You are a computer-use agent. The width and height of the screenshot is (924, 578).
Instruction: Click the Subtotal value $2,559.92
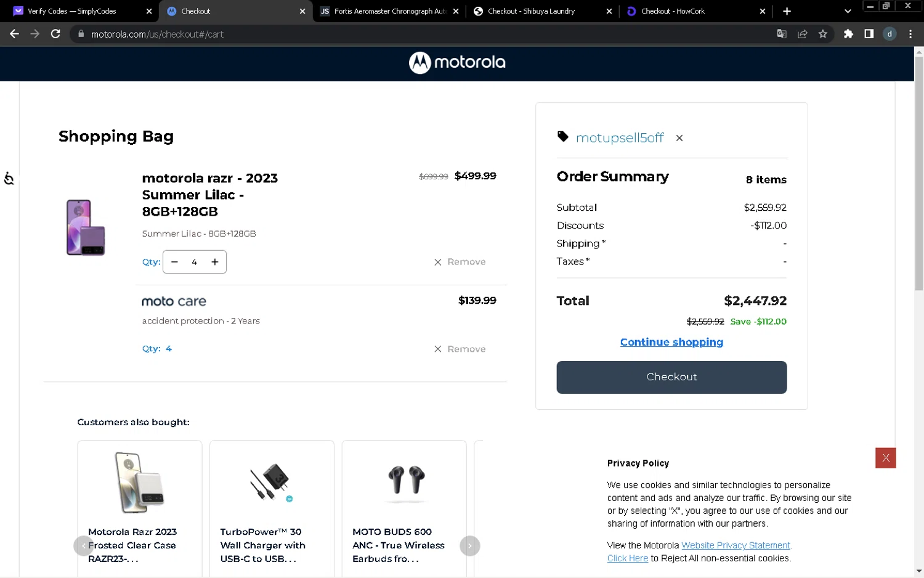[x=765, y=208]
